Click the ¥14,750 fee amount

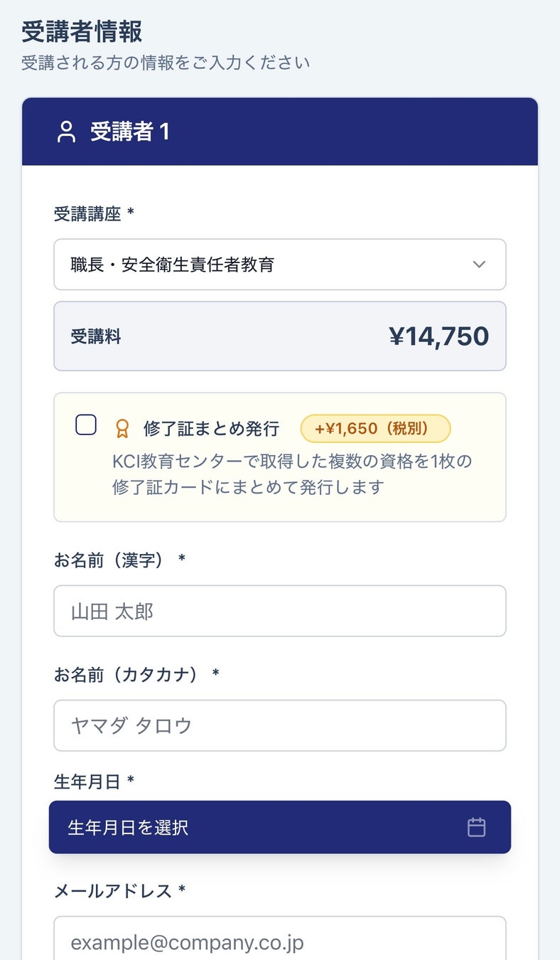point(438,336)
